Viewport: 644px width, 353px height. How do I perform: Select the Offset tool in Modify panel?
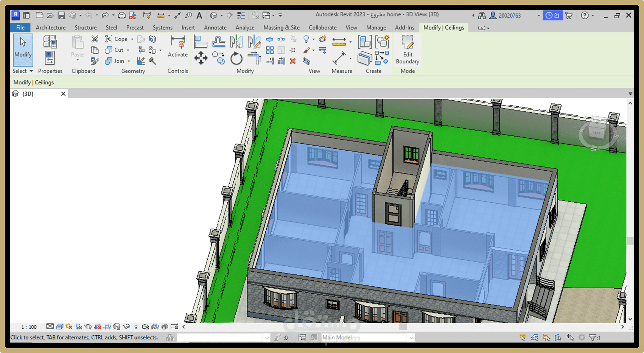[219, 42]
